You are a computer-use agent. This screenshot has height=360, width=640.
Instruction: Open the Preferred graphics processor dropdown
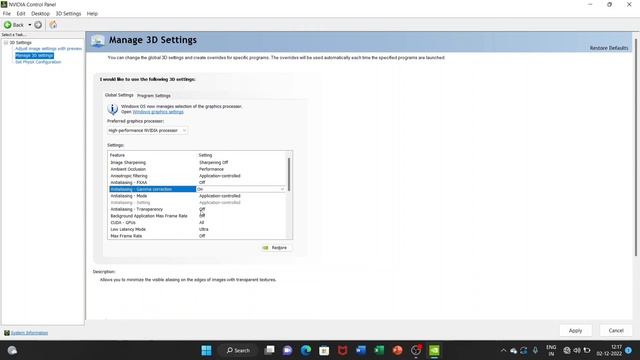click(147, 130)
